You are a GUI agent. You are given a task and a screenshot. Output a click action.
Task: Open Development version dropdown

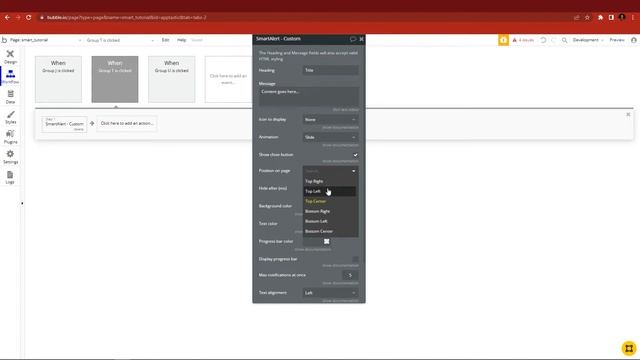(588, 40)
